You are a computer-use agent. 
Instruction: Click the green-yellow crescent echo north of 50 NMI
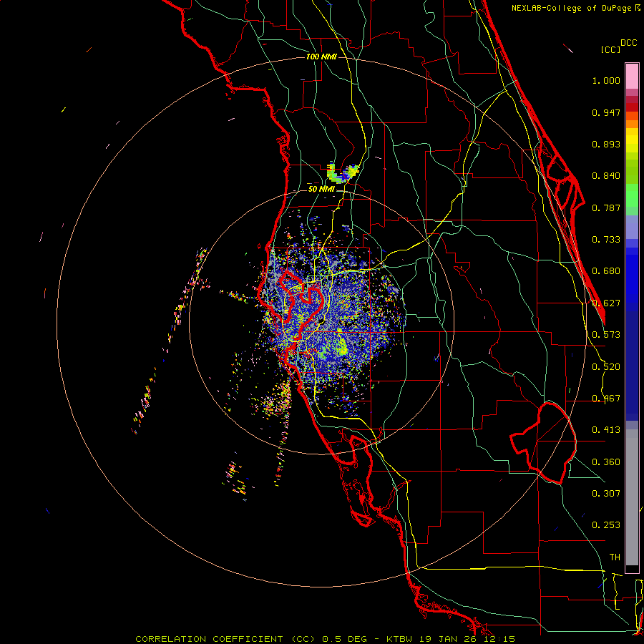(343, 173)
